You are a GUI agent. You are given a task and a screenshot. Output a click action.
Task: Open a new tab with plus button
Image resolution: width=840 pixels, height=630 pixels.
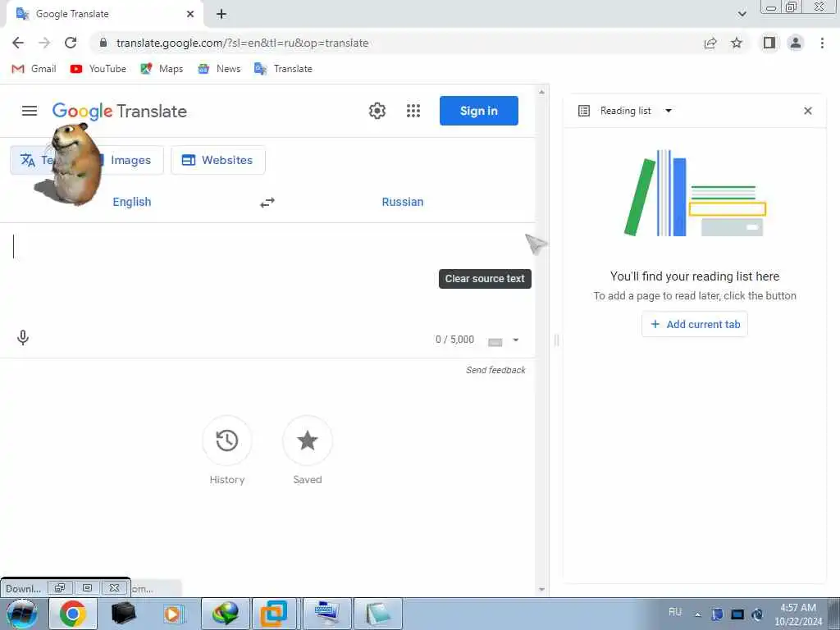[221, 14]
